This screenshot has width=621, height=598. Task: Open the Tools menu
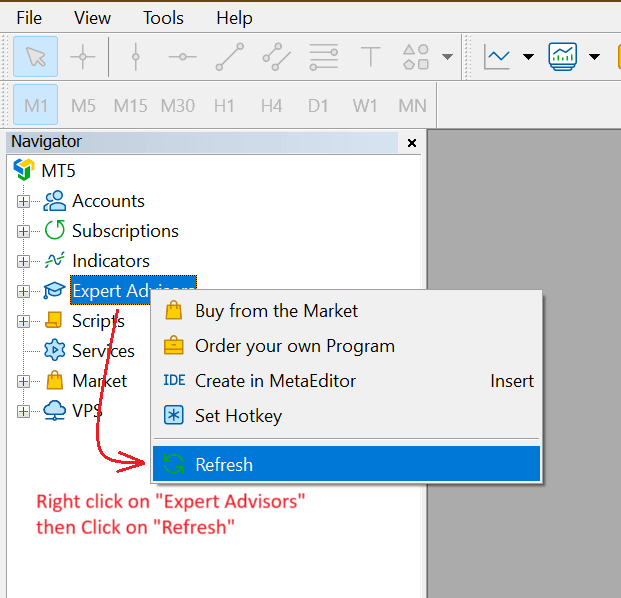(x=163, y=18)
